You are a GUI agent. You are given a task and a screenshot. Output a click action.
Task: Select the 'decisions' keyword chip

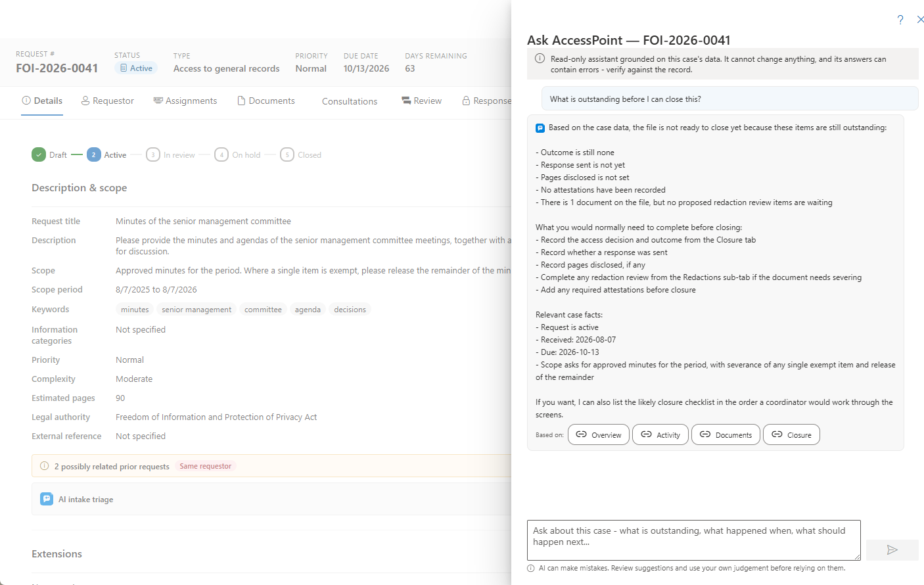pos(350,310)
